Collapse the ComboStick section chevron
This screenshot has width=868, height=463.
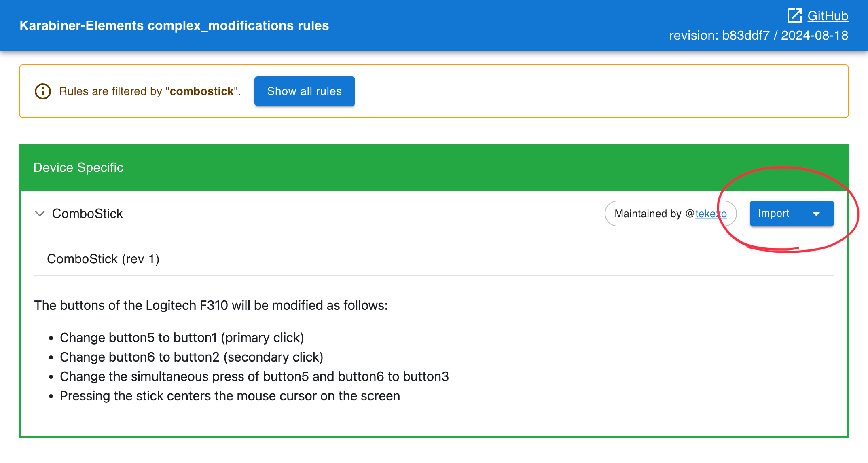[x=40, y=214]
